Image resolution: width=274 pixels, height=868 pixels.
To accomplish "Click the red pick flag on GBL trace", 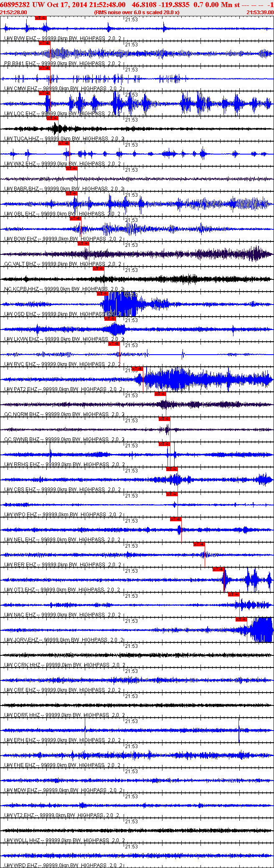I will point(72,193).
